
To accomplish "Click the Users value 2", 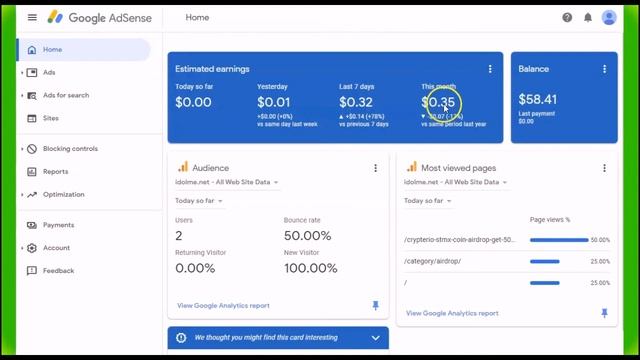I will (x=179, y=236).
